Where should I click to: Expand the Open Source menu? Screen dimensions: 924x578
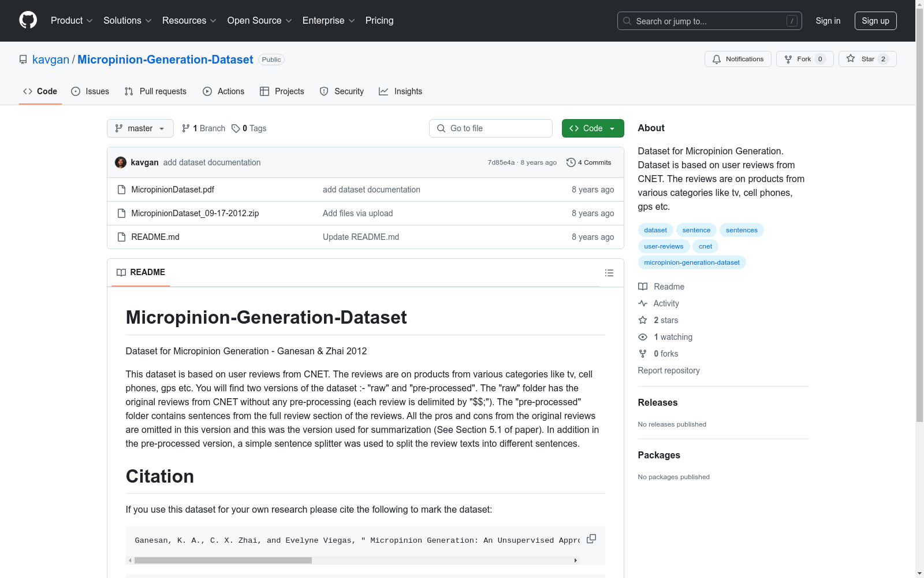pos(260,21)
